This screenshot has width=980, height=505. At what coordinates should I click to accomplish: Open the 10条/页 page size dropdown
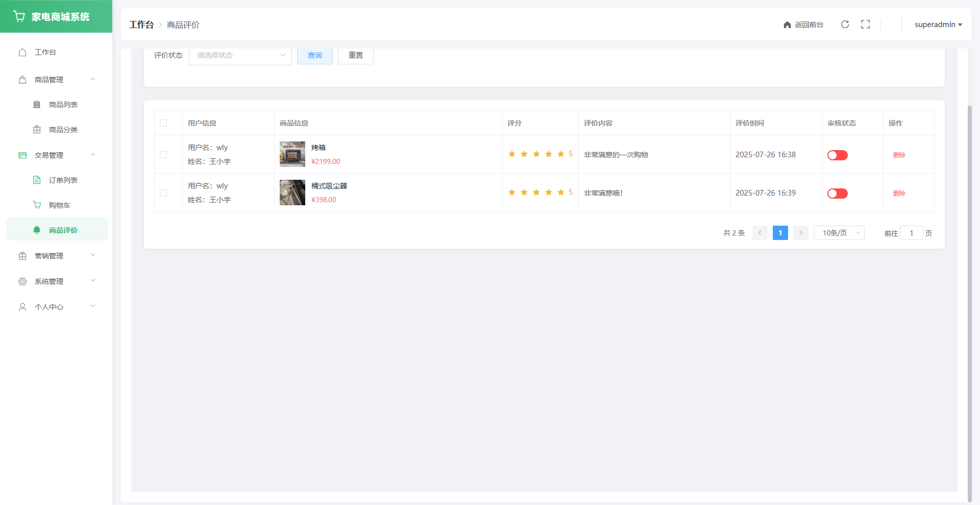pyautogui.click(x=839, y=233)
